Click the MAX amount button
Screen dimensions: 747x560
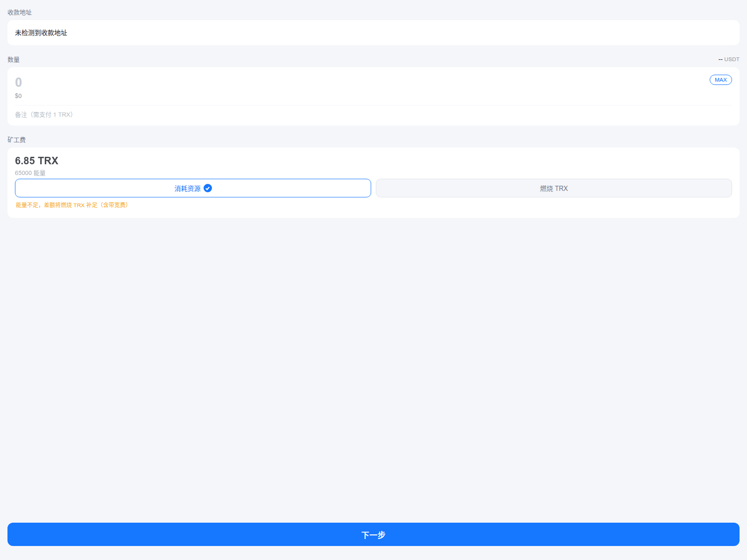pos(720,80)
